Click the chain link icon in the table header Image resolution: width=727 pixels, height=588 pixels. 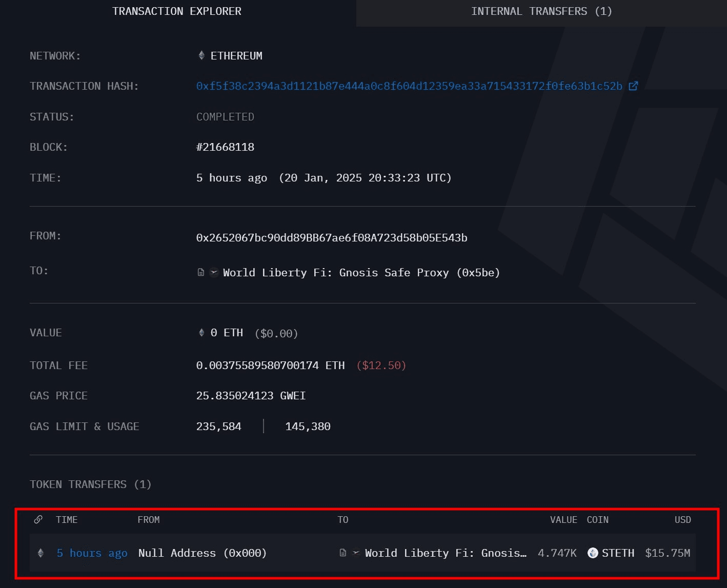coord(38,520)
